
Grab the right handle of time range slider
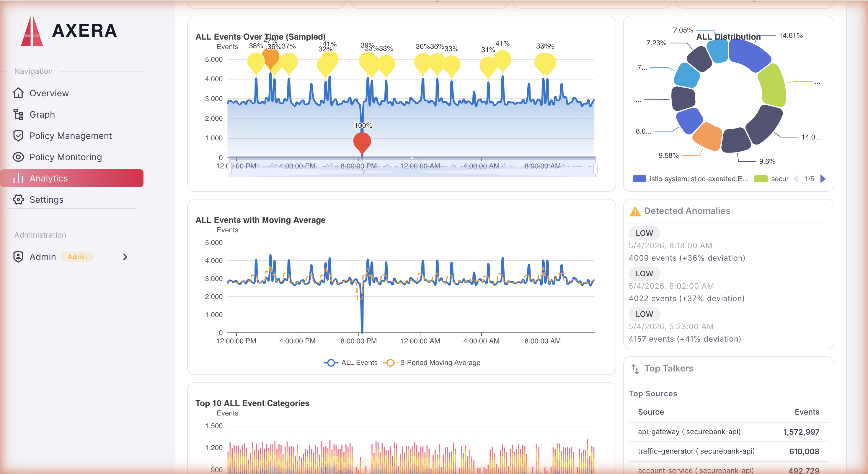pyautogui.click(x=595, y=168)
